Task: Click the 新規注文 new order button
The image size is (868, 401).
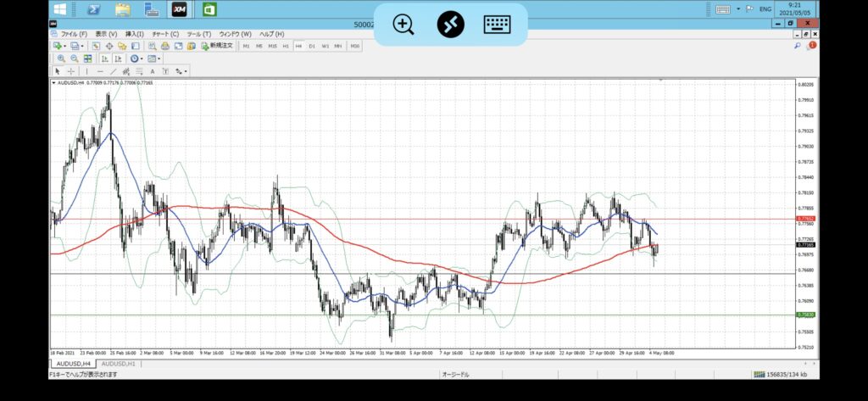Action: [x=218, y=46]
